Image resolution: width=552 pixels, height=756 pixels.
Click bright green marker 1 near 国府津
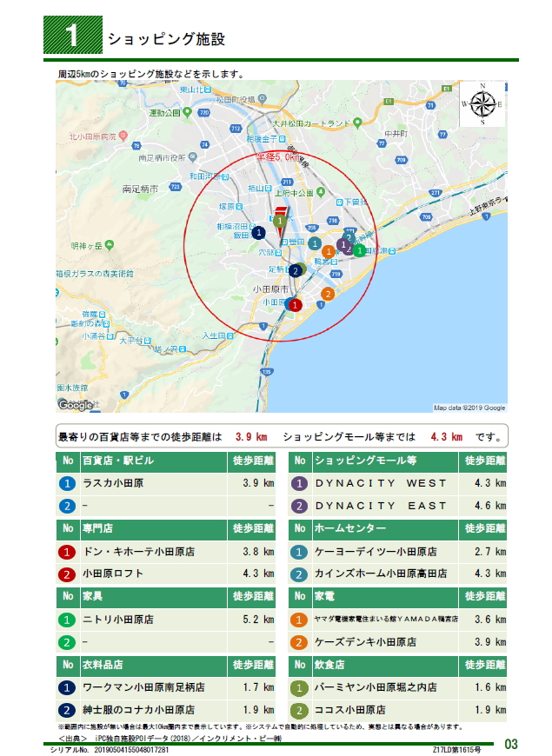[x=360, y=251]
